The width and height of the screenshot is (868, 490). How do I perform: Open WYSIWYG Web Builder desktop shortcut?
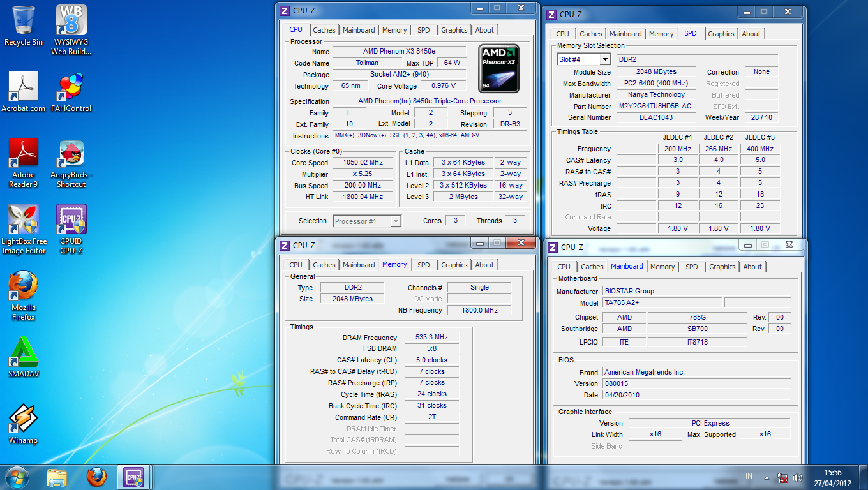[x=71, y=29]
